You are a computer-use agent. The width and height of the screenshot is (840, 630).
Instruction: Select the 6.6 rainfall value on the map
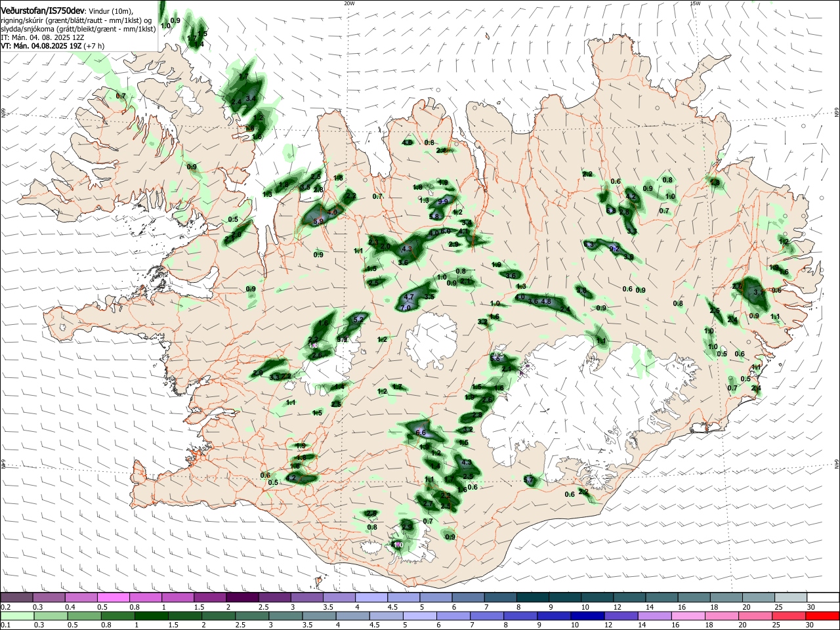click(421, 432)
